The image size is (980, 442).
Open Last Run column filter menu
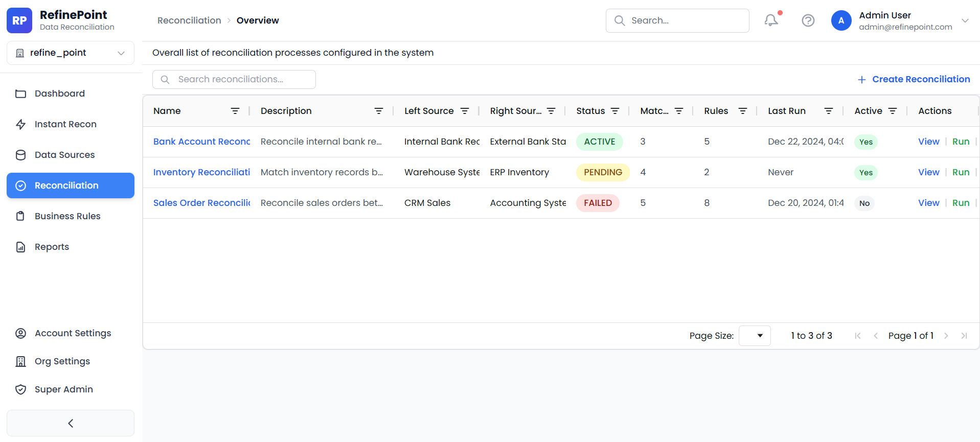point(829,111)
